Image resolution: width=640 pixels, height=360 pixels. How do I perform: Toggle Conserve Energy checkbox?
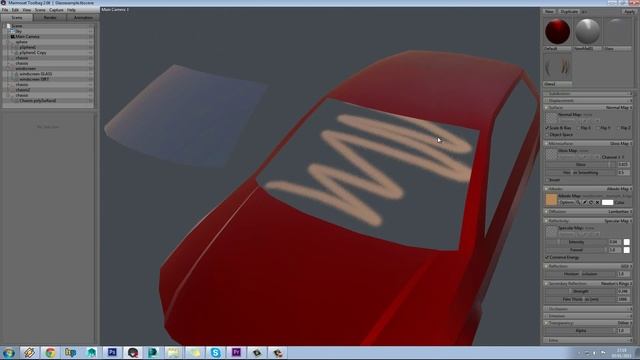click(x=547, y=258)
